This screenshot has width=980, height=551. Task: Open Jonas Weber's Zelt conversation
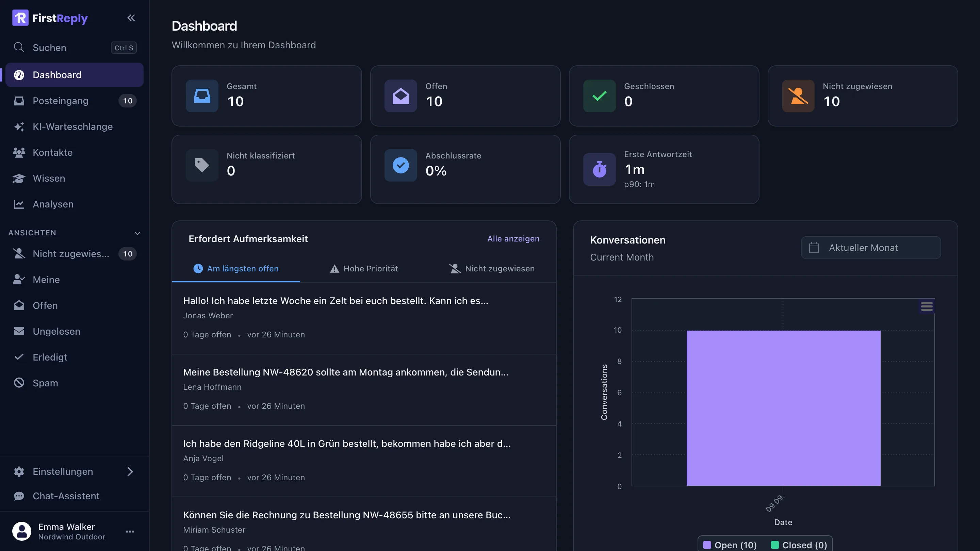coord(364,318)
